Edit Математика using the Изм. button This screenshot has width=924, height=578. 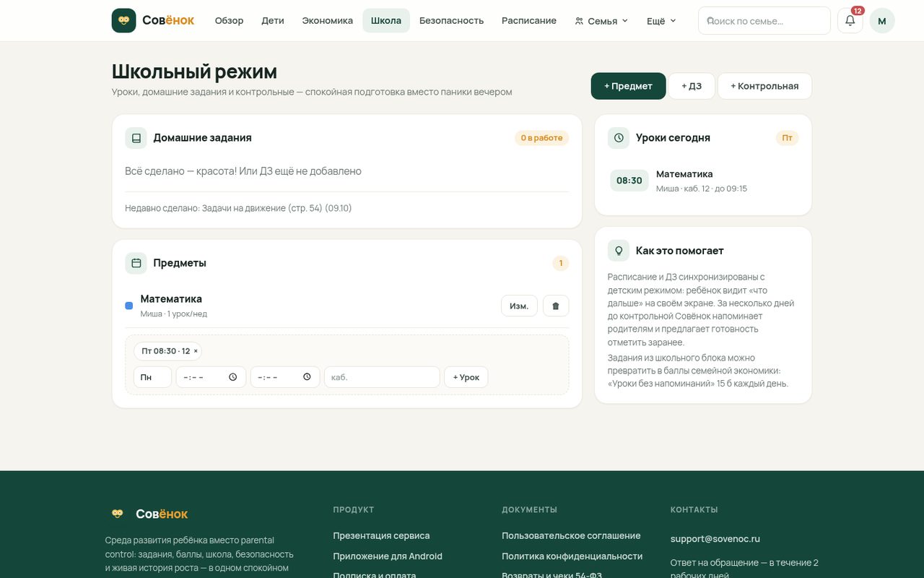click(519, 306)
